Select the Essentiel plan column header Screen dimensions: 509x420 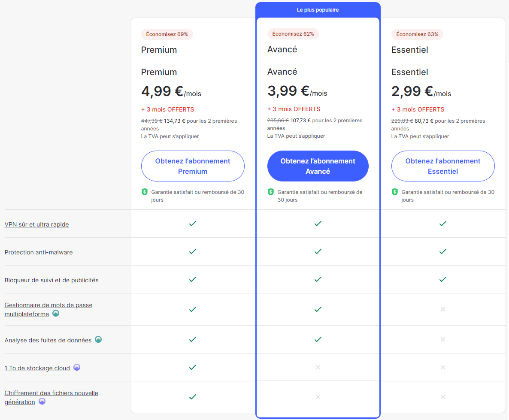(x=410, y=50)
